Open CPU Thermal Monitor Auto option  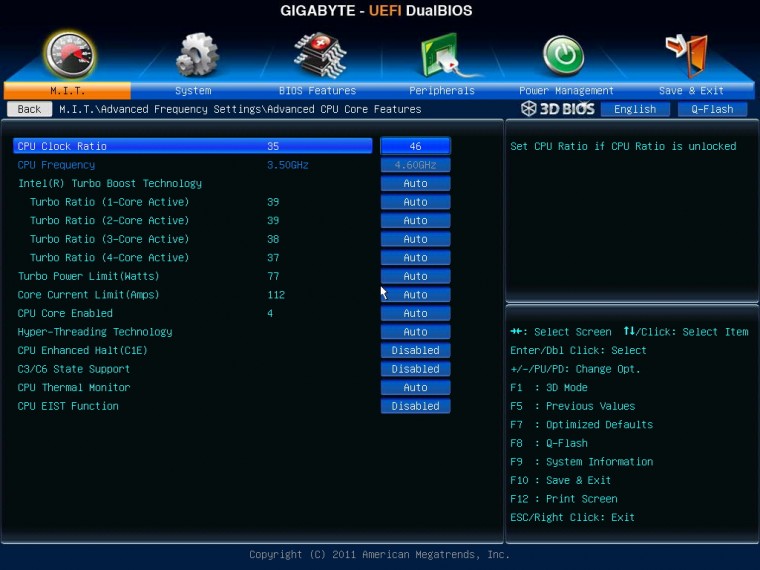click(415, 387)
